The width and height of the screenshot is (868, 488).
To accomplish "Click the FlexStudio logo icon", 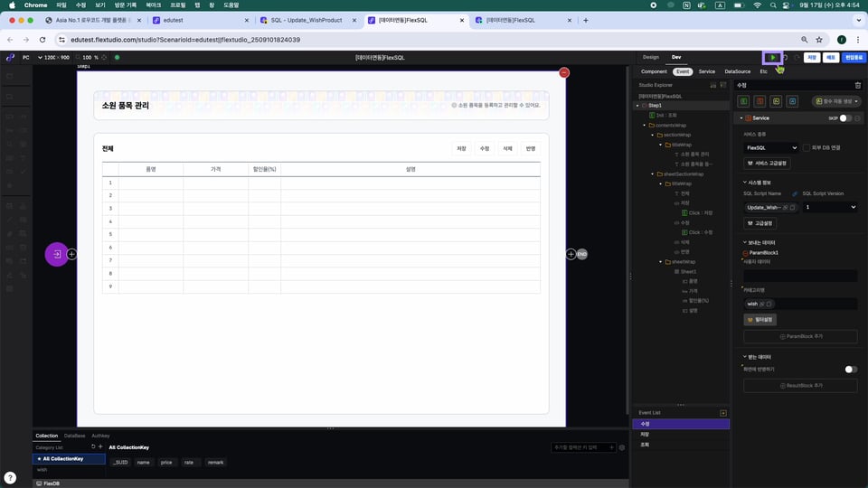I will [x=10, y=58].
